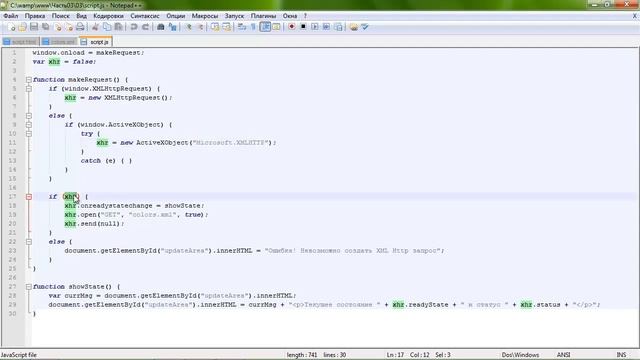Open the ? help menu
Screen dimensions: 640x360
pyautogui.click(x=305, y=16)
